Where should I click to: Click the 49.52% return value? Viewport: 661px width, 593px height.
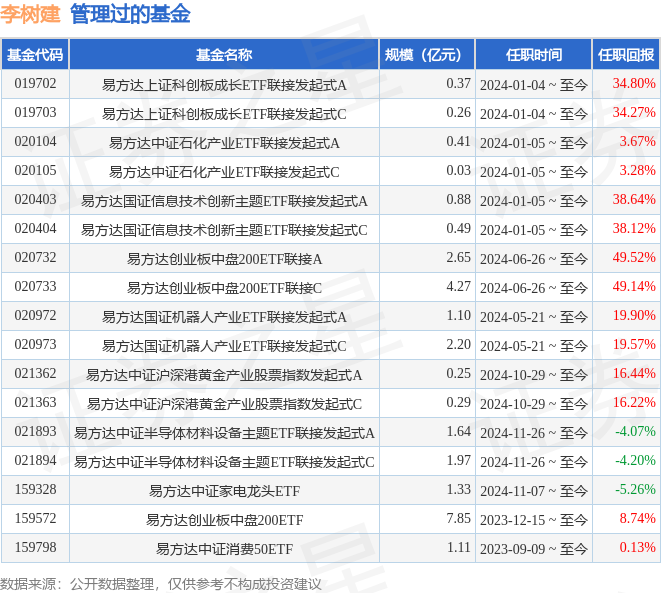pos(634,258)
